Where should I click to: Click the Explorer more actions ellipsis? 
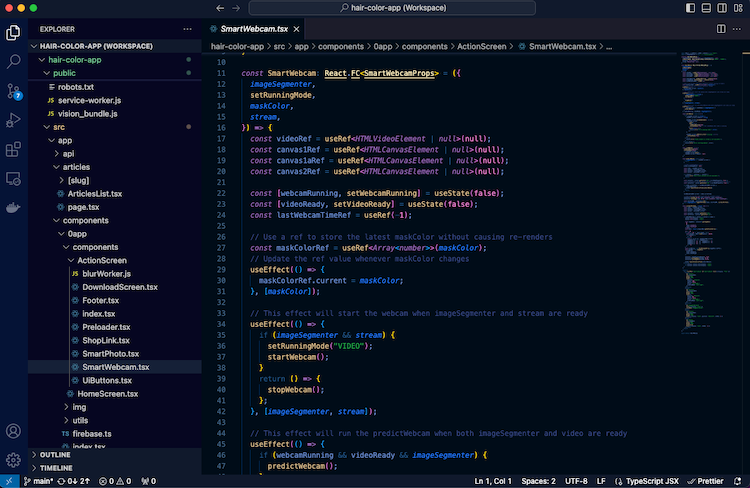188,29
